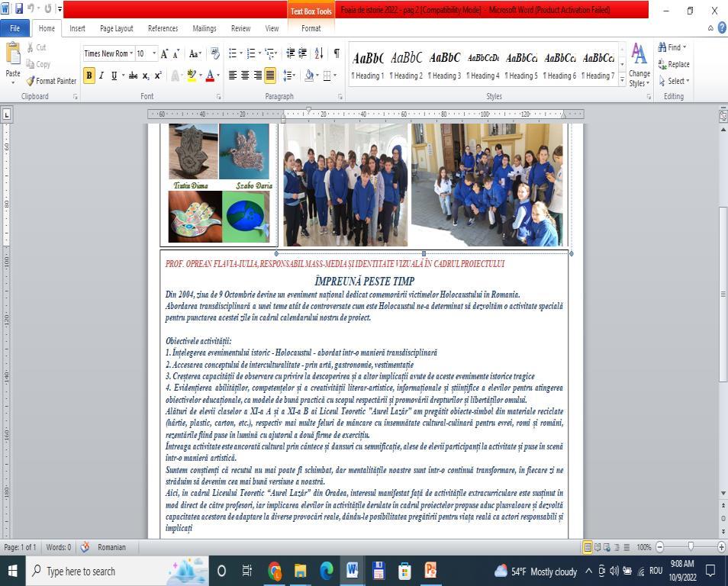This screenshot has height=586, width=728.
Task: Open the Text Box Tools Format tab
Action: [311, 28]
